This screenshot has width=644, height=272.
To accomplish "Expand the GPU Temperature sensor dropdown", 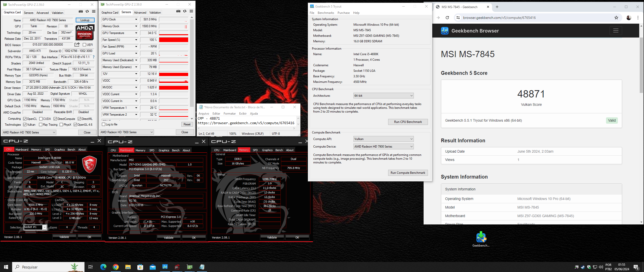I will pyautogui.click(x=136, y=33).
